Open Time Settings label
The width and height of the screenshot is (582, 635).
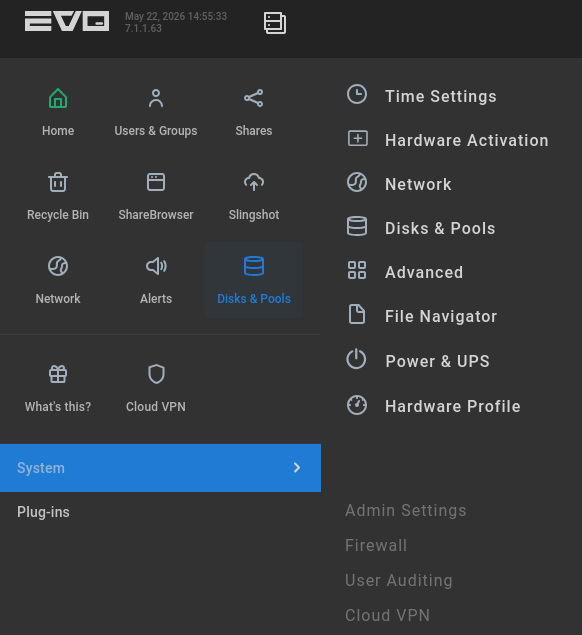coord(441,96)
